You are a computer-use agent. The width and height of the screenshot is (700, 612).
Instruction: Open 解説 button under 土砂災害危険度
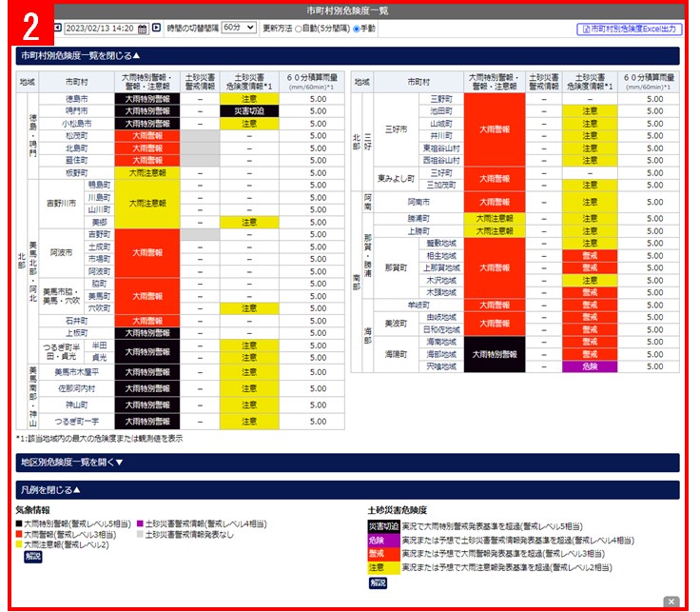pos(378,582)
